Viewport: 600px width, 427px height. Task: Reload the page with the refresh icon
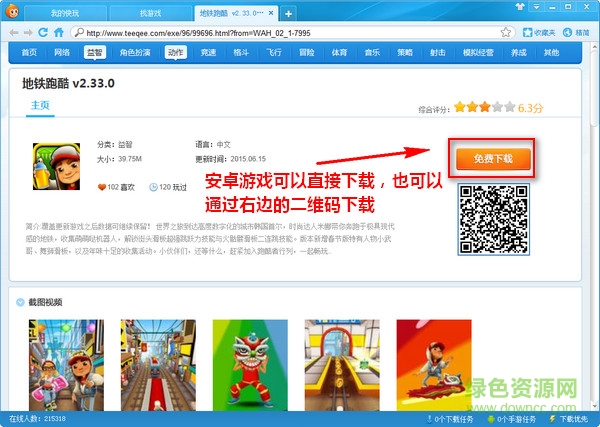(x=43, y=33)
